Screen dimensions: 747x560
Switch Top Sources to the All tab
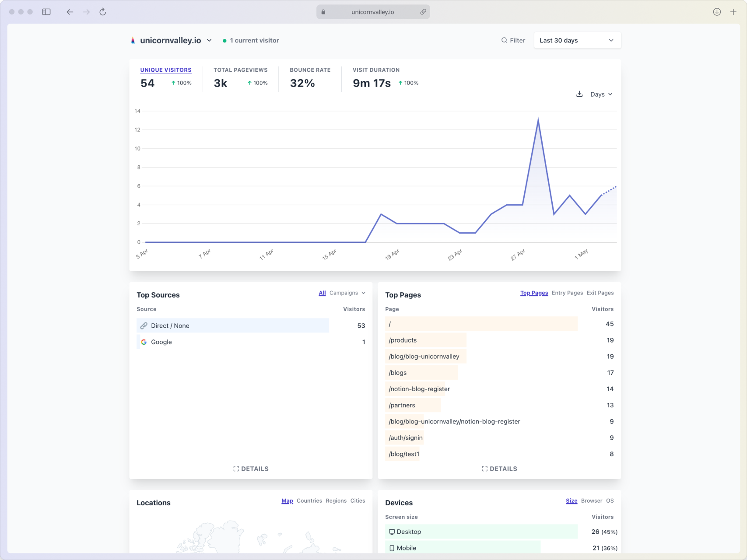(322, 293)
